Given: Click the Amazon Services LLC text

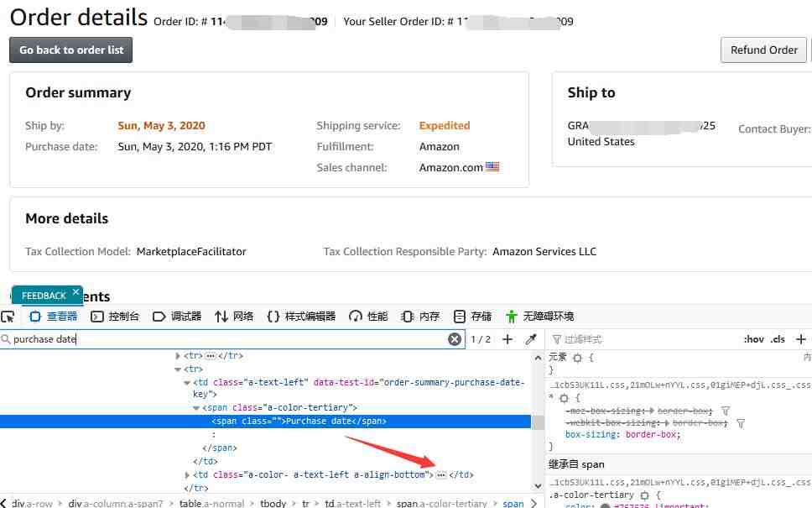Looking at the screenshot, I should pyautogui.click(x=544, y=251).
